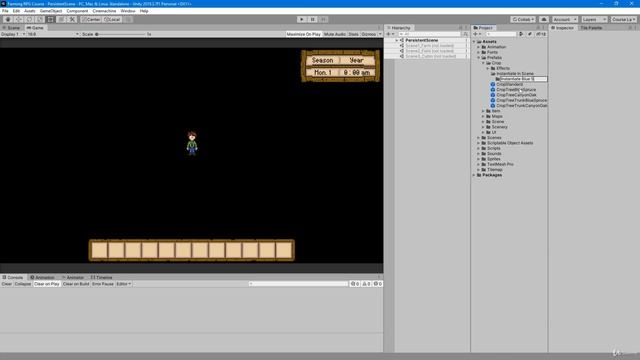Viewport: 640px width, 360px height.
Task: Toggle Mute Audio in Game view
Action: (335, 34)
